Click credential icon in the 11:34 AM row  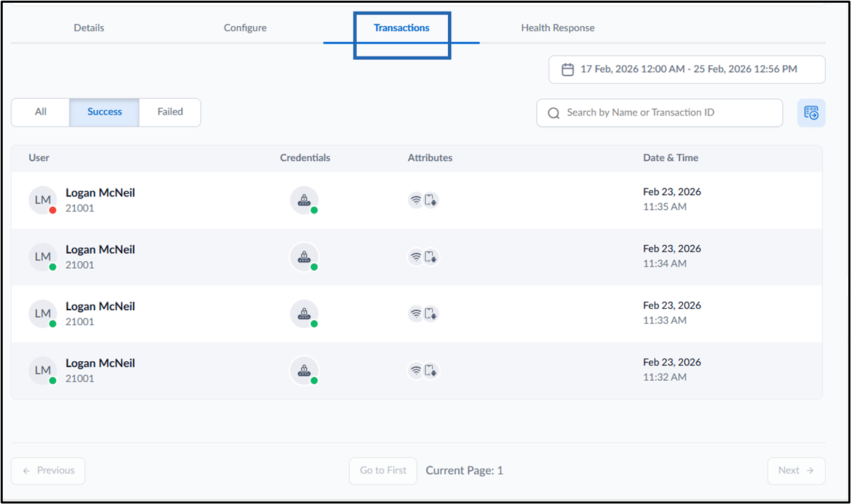(304, 257)
